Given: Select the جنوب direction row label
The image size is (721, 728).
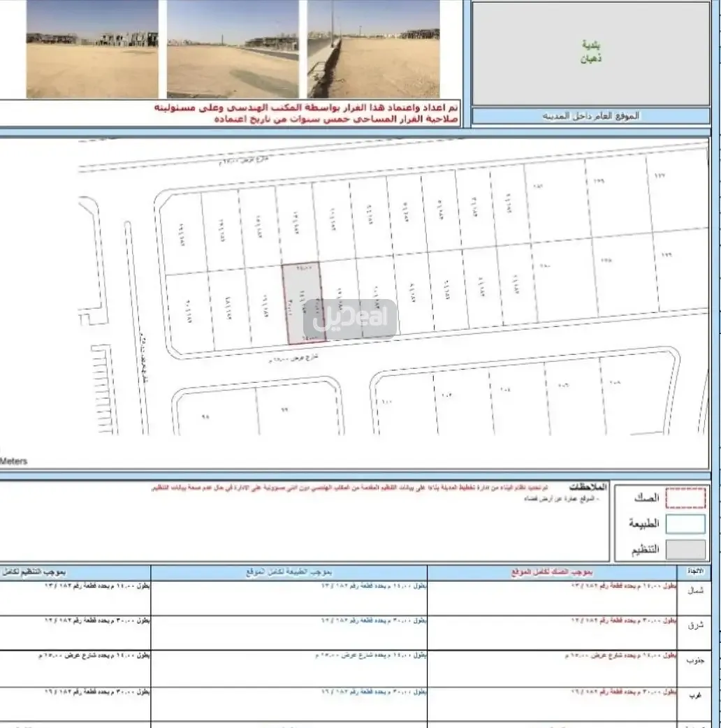Looking at the screenshot, I should point(695,660).
